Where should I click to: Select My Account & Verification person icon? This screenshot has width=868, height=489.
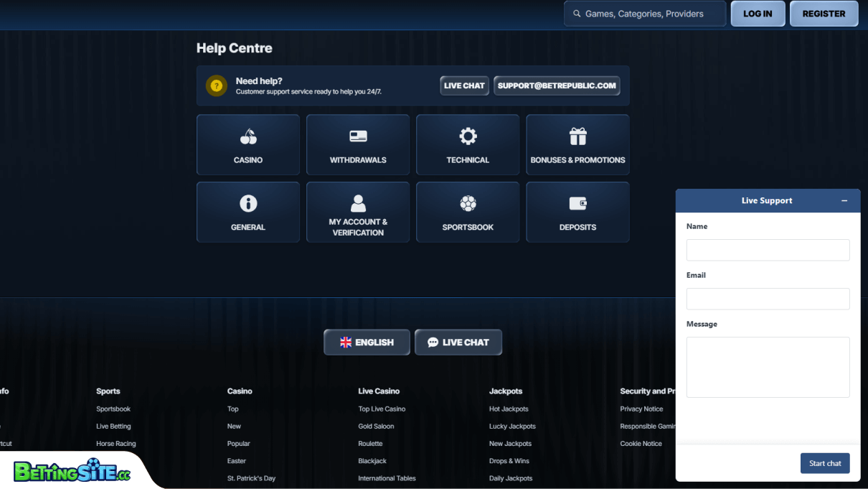(358, 203)
